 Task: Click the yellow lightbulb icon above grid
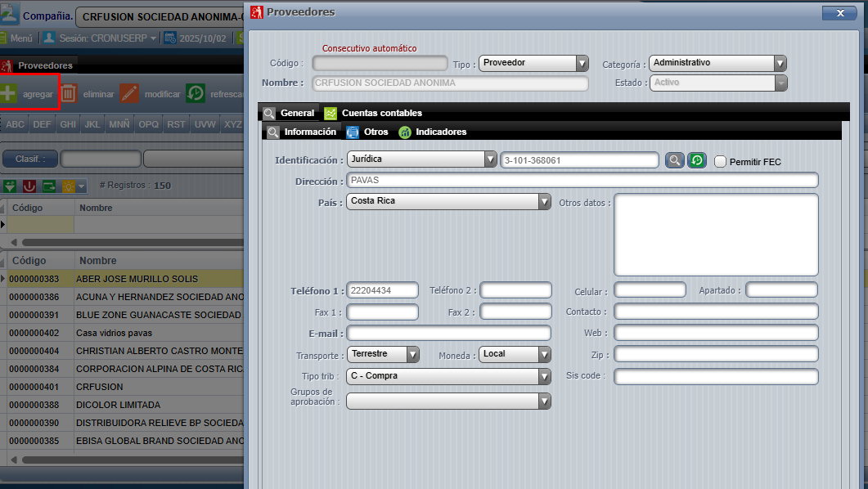pos(69,186)
